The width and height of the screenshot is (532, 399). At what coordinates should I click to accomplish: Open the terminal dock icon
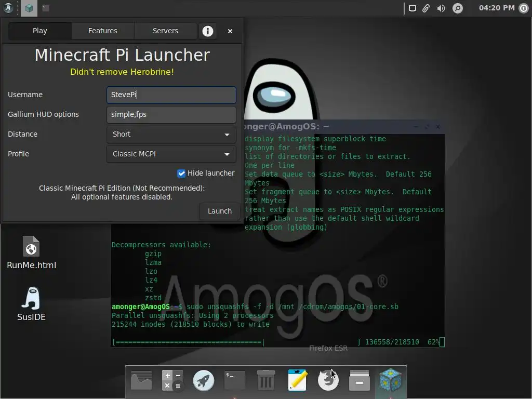[x=235, y=380]
